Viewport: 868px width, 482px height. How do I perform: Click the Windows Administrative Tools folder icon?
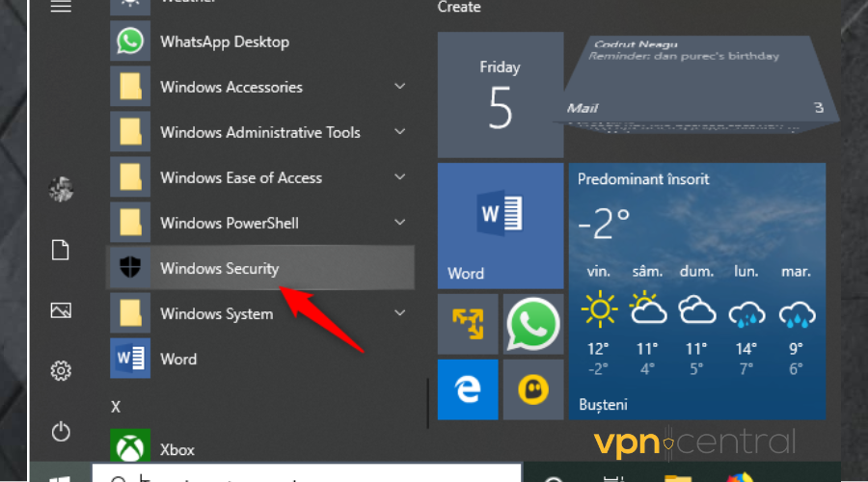[x=130, y=132]
